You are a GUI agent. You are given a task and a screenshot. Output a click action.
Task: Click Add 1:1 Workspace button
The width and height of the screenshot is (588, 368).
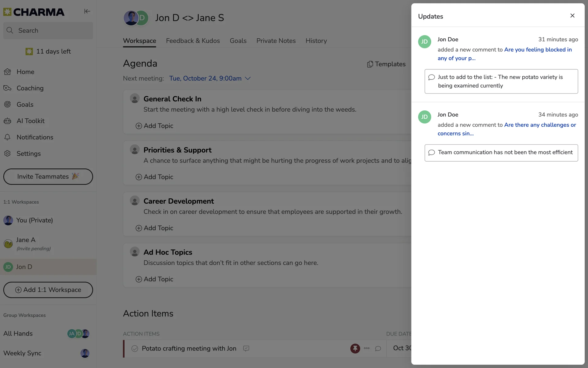pos(48,290)
